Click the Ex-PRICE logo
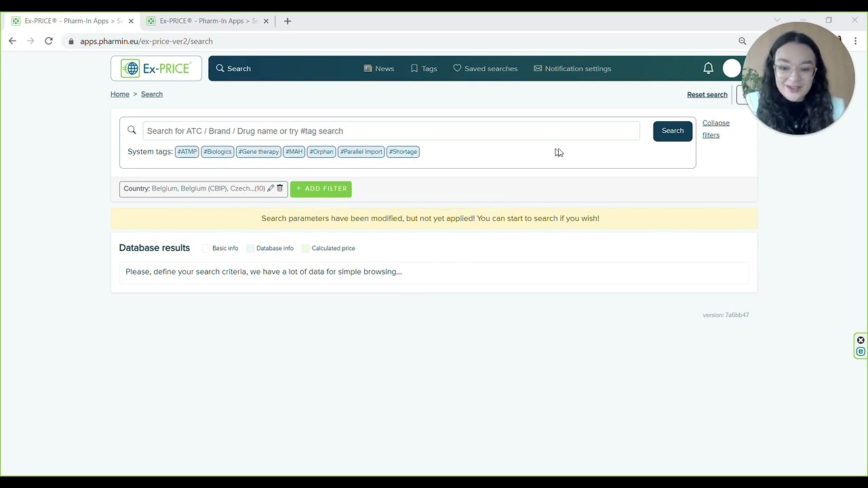Image resolution: width=868 pixels, height=488 pixels. click(156, 68)
